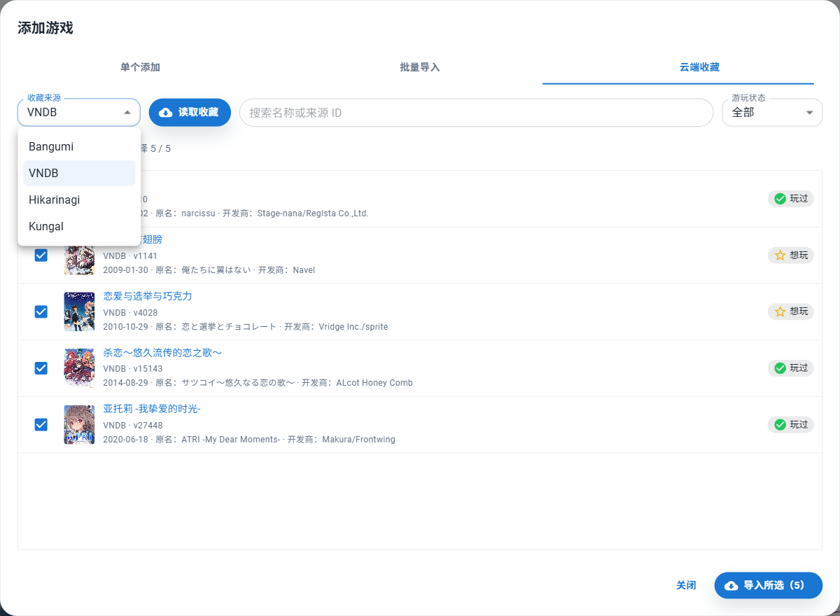Switch to the 单个添加 tab
The height and width of the screenshot is (616, 840).
pyautogui.click(x=140, y=67)
